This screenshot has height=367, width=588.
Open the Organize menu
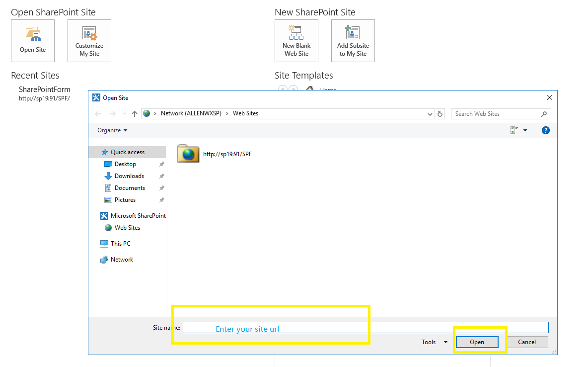tap(112, 130)
